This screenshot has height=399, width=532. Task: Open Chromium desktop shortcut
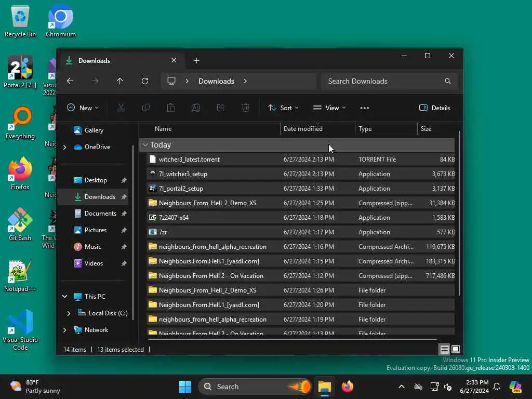tap(61, 21)
